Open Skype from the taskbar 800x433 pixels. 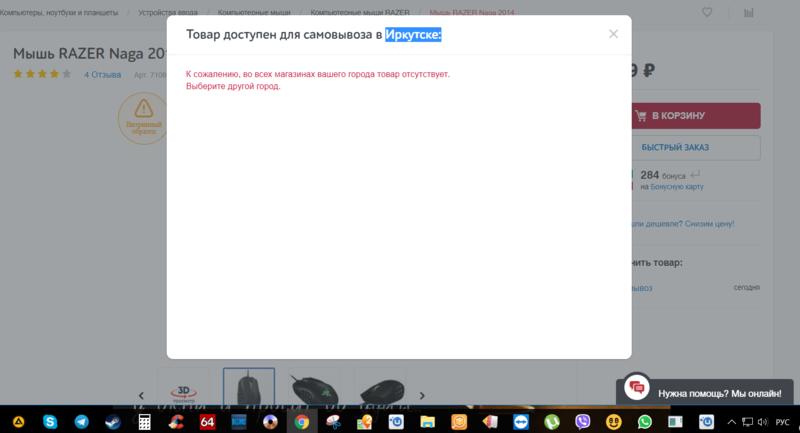click(50, 421)
